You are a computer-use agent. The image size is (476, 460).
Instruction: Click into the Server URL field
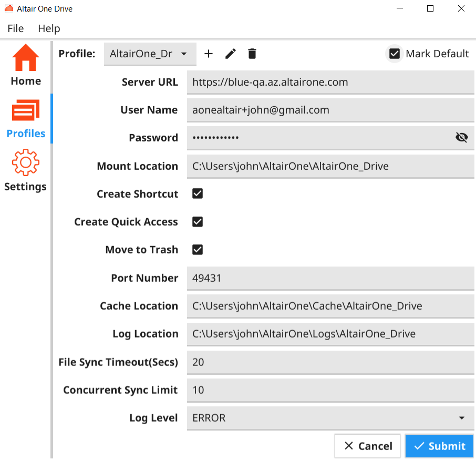330,82
